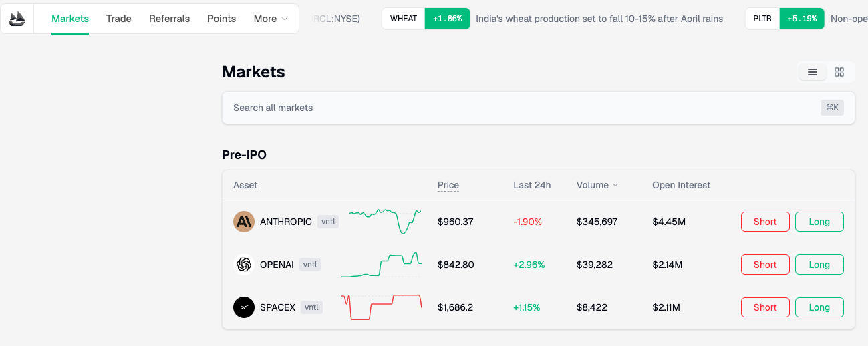The image size is (868, 346).
Task: Go to the Referrals tab
Action: [169, 19]
